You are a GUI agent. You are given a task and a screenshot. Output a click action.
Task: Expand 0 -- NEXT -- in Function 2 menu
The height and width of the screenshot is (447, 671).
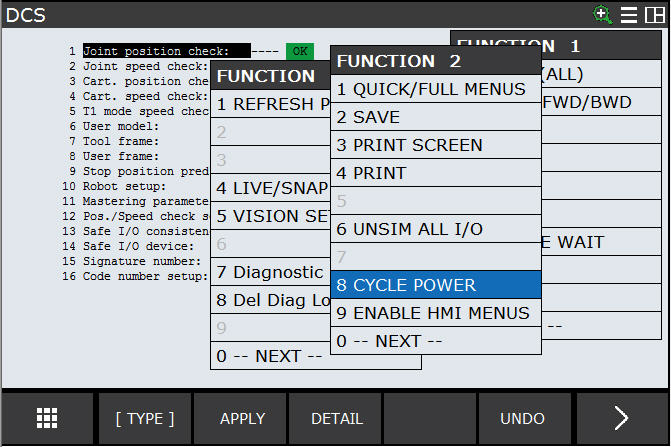click(x=436, y=341)
